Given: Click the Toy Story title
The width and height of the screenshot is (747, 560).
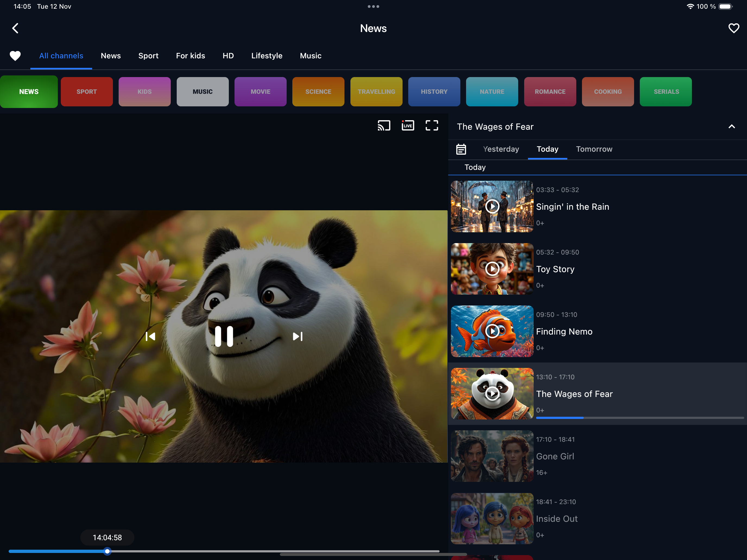Looking at the screenshot, I should [555, 269].
